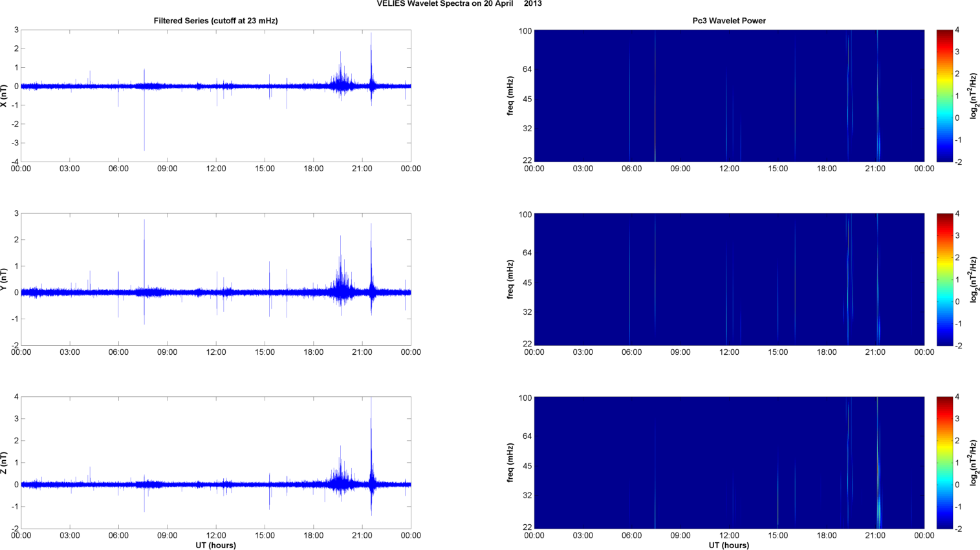Click the '100' frequency tick of top spectrogram
The image size is (980, 550).
[525, 31]
